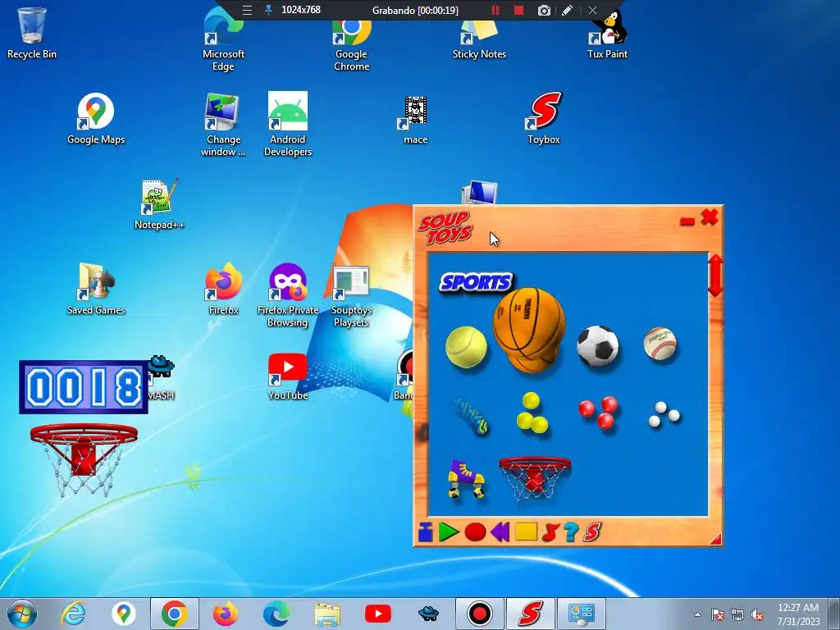
Task: Open Notepad++ desktop shortcut
Action: tap(159, 204)
